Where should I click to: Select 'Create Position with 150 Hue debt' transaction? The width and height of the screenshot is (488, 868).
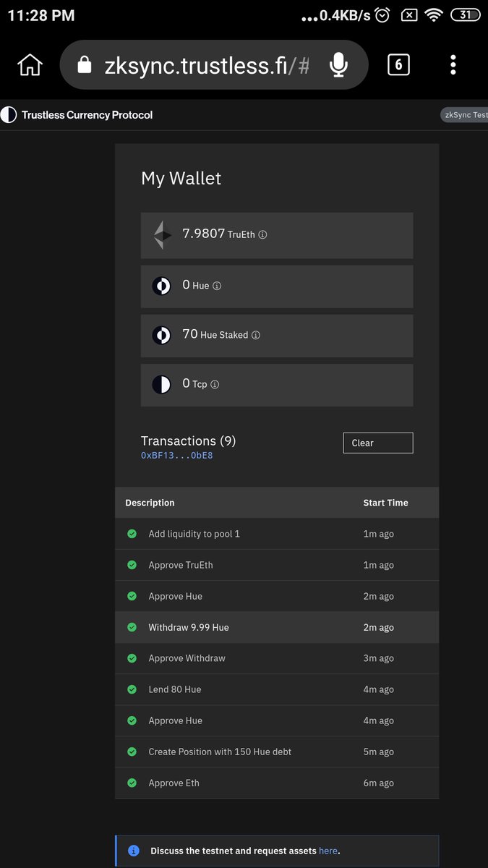[x=277, y=752]
